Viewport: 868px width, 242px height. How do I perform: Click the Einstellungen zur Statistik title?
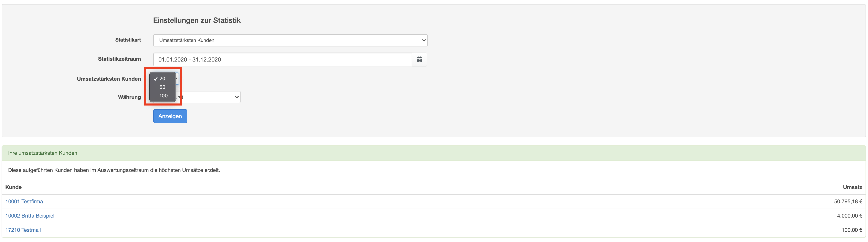pos(197,21)
